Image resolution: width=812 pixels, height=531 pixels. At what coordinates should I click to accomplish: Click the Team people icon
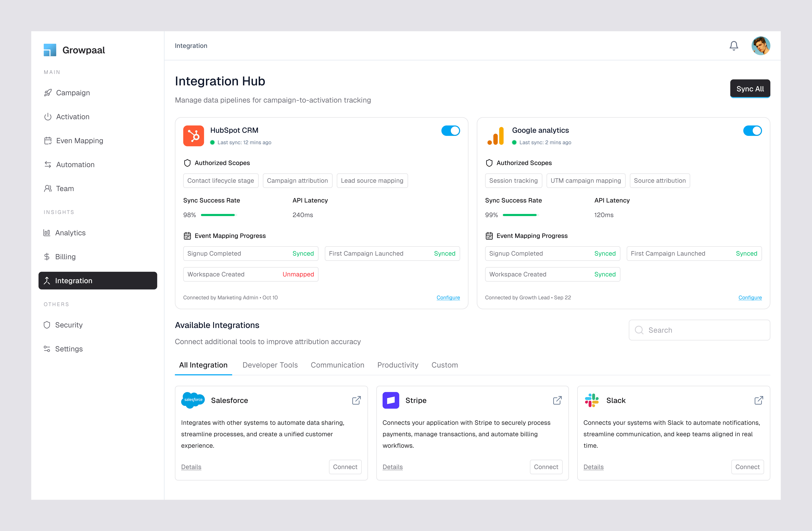point(48,188)
